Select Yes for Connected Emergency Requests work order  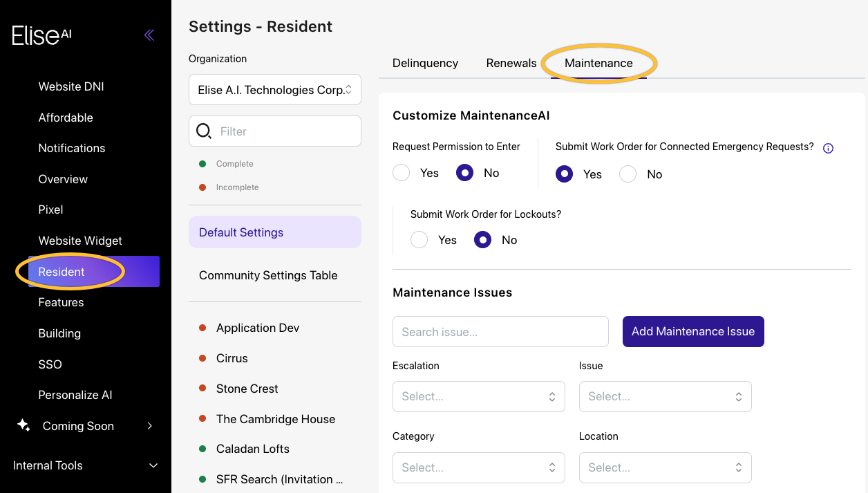pyautogui.click(x=565, y=174)
